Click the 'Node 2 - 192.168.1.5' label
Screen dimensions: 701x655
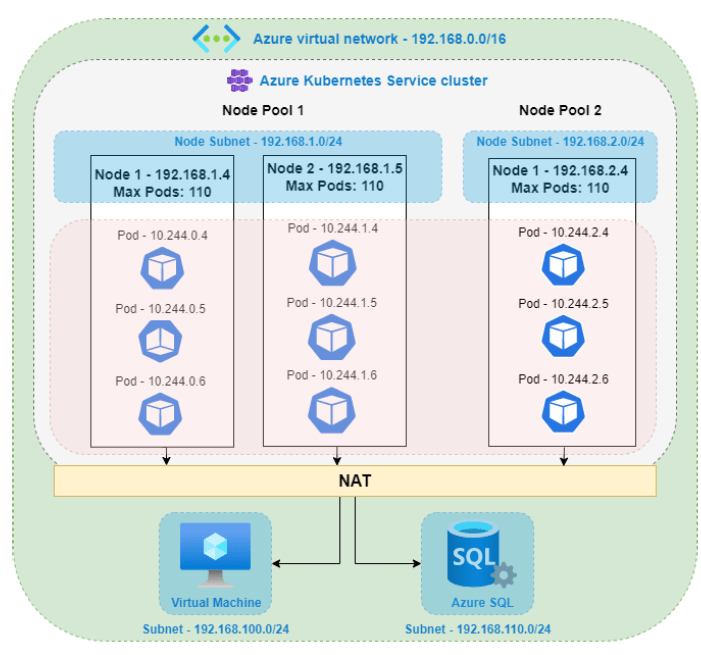tap(335, 169)
